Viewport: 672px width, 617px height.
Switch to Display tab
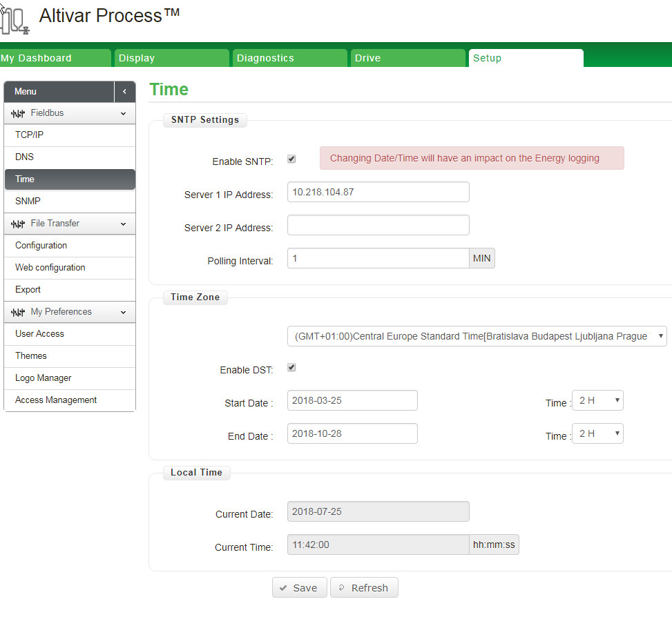[172, 58]
